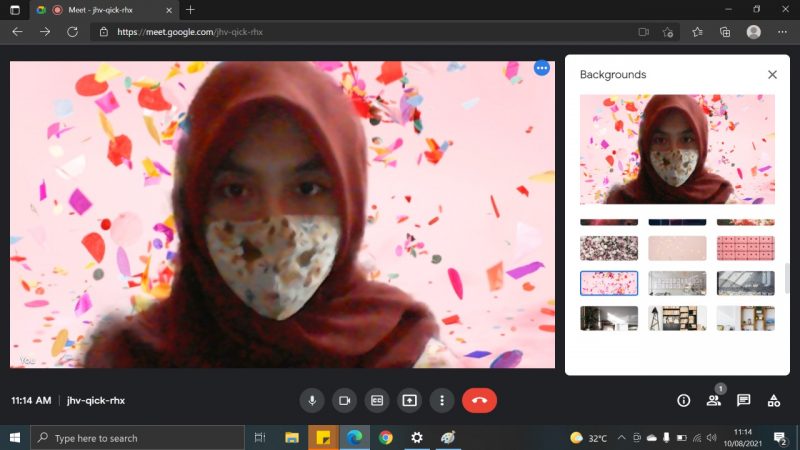The image size is (800, 450).
Task: Open Edge settings and more menu
Action: [x=782, y=32]
